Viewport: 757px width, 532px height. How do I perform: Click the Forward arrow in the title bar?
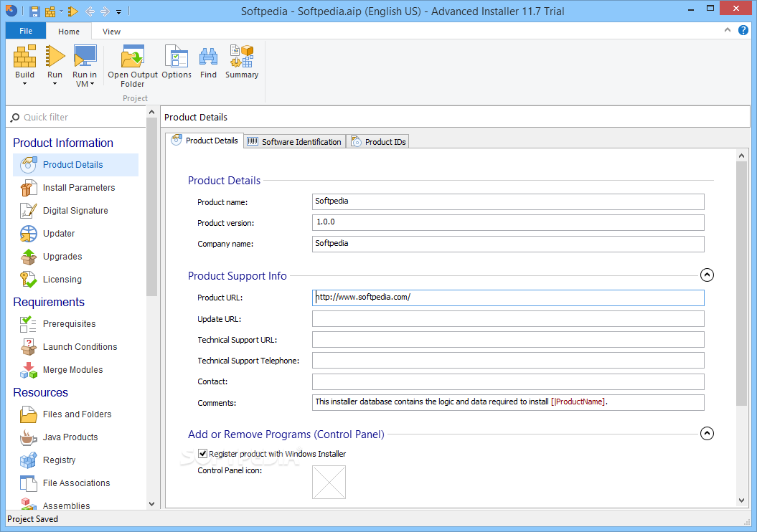tap(105, 11)
